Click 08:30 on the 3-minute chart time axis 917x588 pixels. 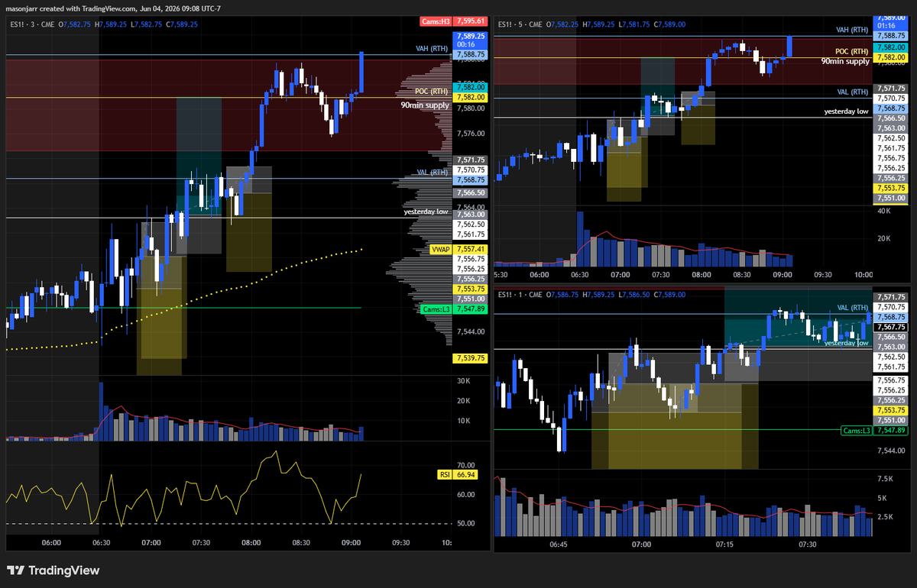[301, 543]
